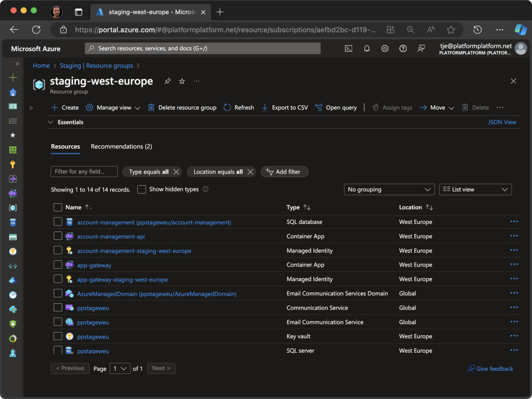Viewport: 532px width, 399px height.
Task: Open the page number dropdown
Action: tap(120, 369)
